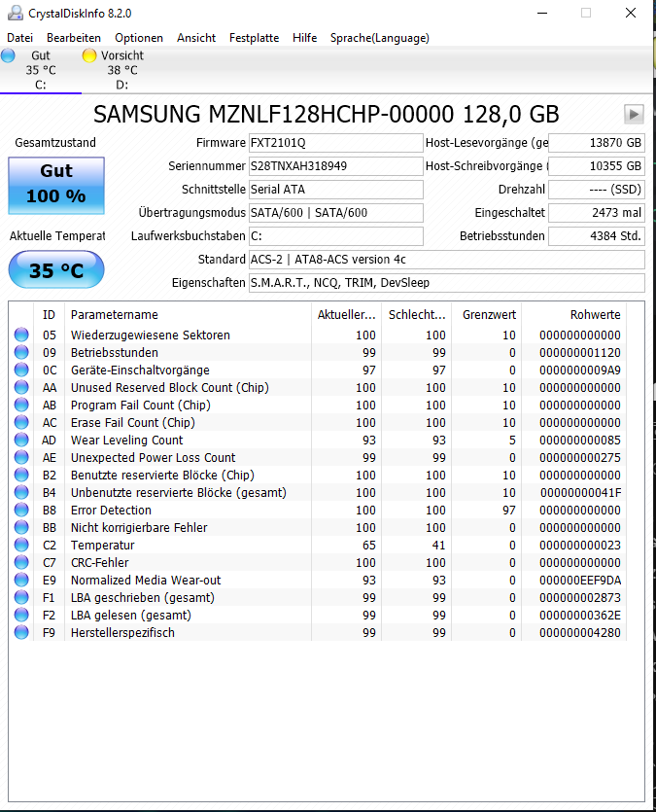This screenshot has width=656, height=812.
Task: Click the status dot for LBA geschrieben
Action: 21,598
